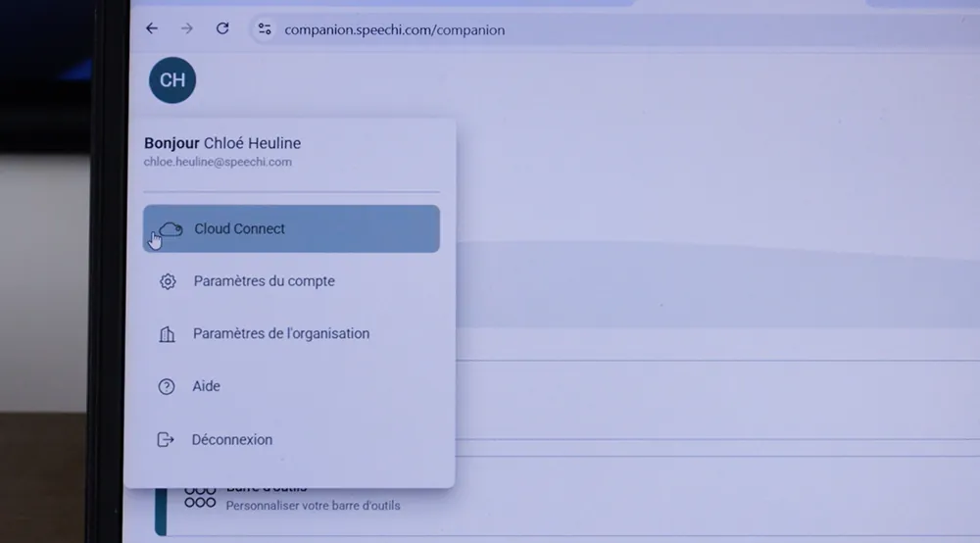
Task: Click the address bar URL companion.speechi.com
Action: tap(394, 30)
